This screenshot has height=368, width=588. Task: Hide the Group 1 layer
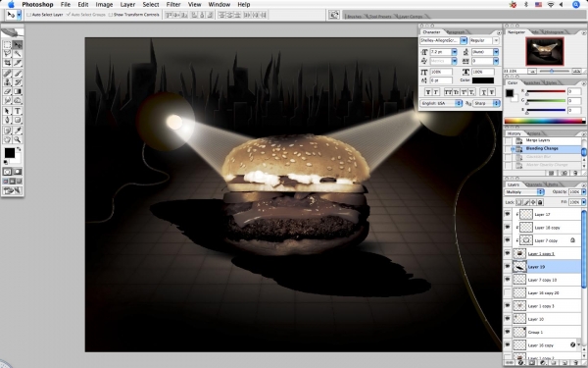click(508, 332)
